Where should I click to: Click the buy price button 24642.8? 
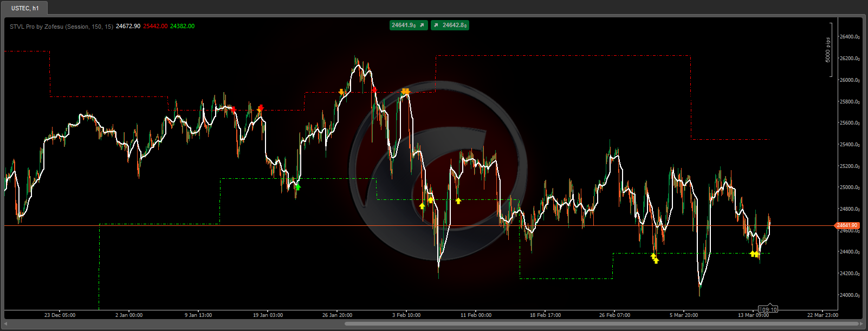tap(450, 25)
